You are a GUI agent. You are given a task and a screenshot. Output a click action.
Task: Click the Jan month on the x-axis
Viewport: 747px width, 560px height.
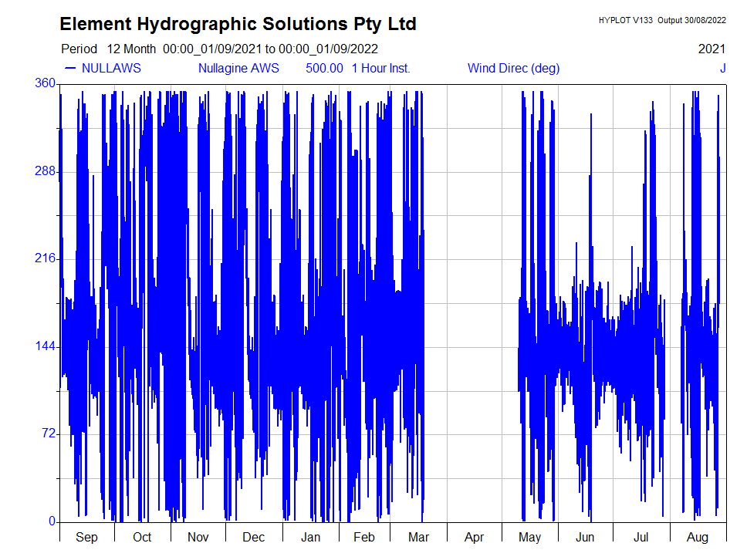[x=310, y=538]
